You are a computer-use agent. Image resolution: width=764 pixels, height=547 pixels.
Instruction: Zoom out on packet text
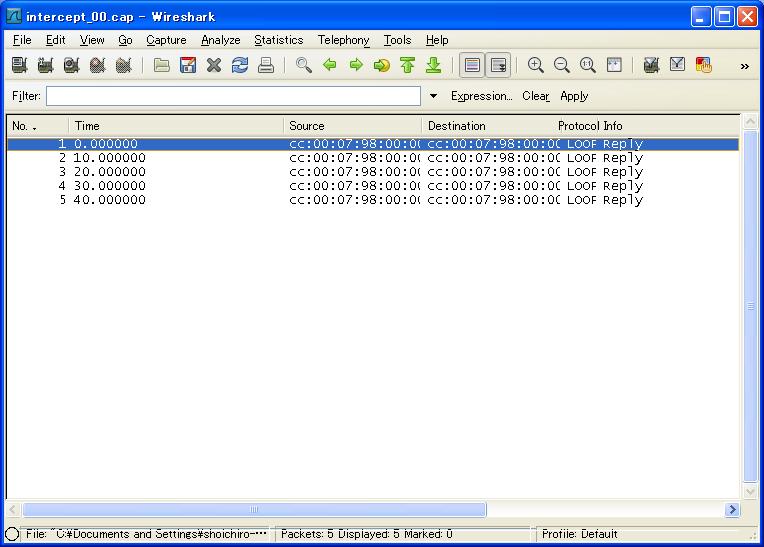click(x=562, y=65)
